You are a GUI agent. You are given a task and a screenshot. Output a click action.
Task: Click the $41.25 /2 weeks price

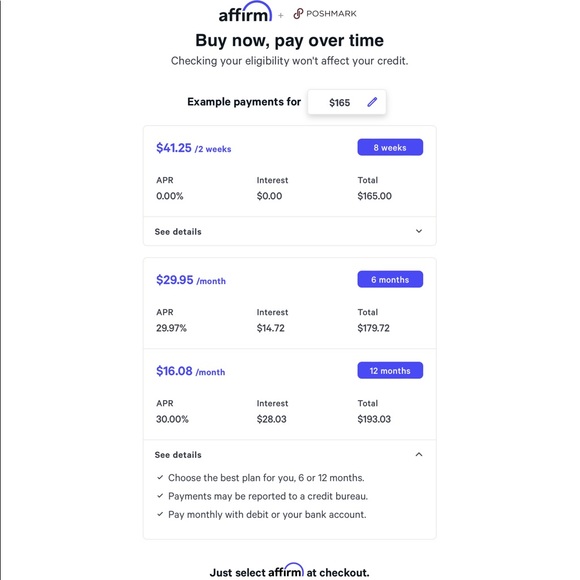click(193, 148)
